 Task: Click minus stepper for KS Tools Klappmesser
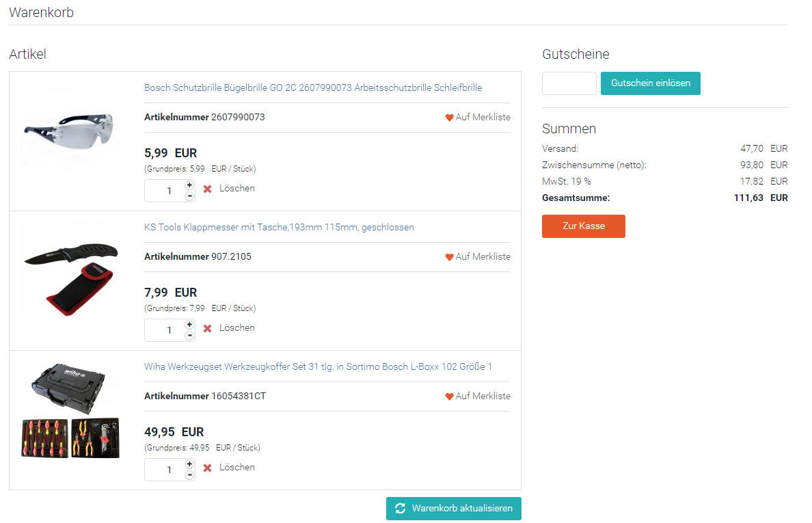tap(189, 336)
